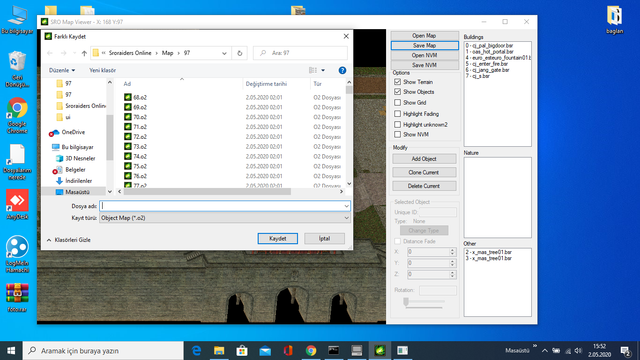Open recent locations dropdown arrow
Viewport: 640px width, 360px height.
click(74, 53)
